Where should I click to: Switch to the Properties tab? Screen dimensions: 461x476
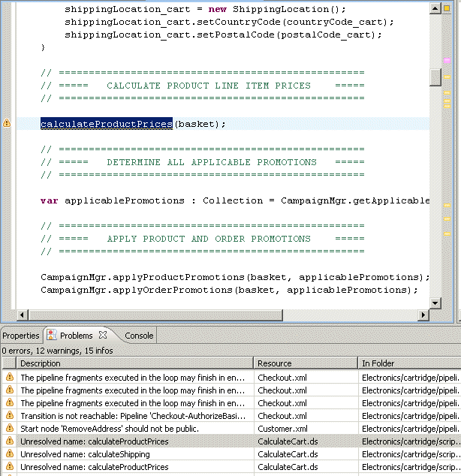click(21, 336)
